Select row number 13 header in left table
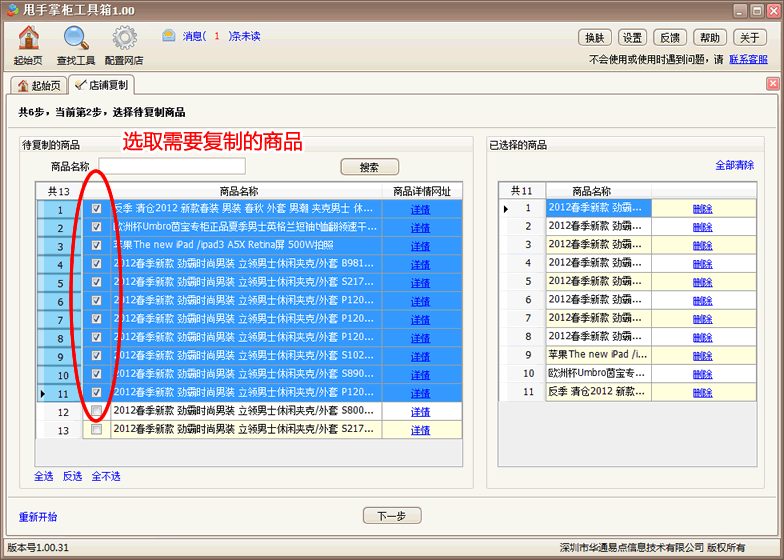 (60, 430)
